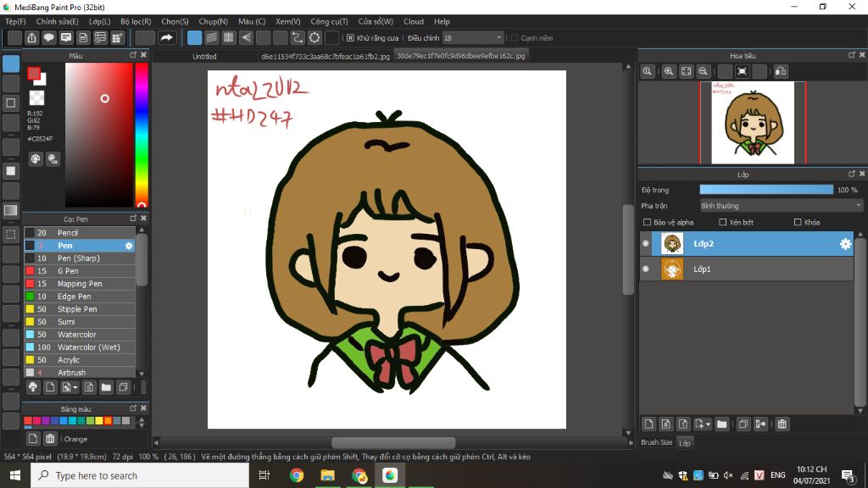Click the redo arrow icon
Screen dimensions: 868x488
pos(166,37)
